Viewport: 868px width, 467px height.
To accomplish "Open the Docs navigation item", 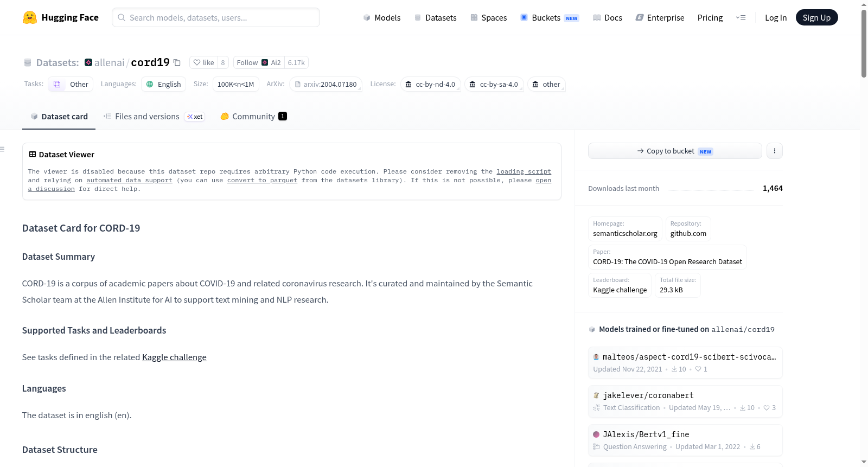I will tap(608, 17).
